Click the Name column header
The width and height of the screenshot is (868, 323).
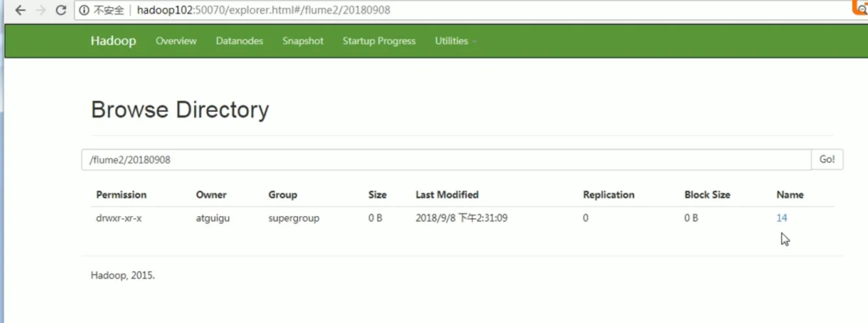pyautogui.click(x=790, y=195)
